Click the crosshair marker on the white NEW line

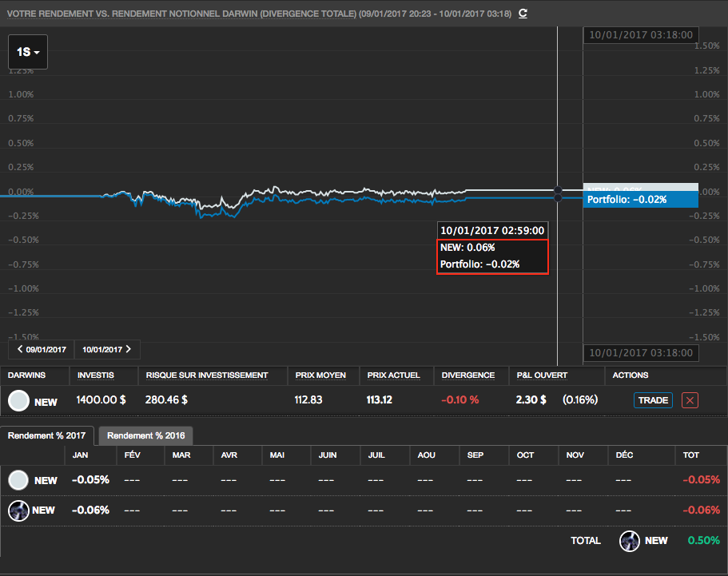(557, 190)
